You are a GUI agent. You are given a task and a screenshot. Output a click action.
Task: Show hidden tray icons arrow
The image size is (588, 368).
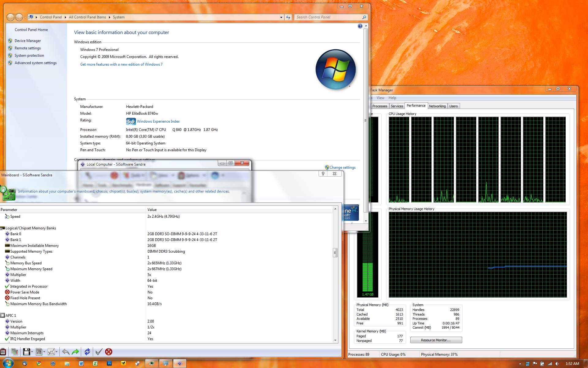coord(520,364)
